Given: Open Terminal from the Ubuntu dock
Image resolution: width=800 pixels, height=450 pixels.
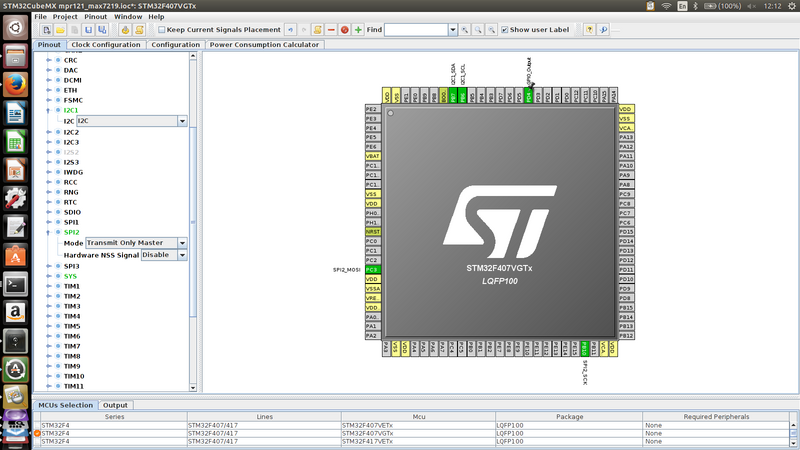Looking at the screenshot, I should point(15,284).
